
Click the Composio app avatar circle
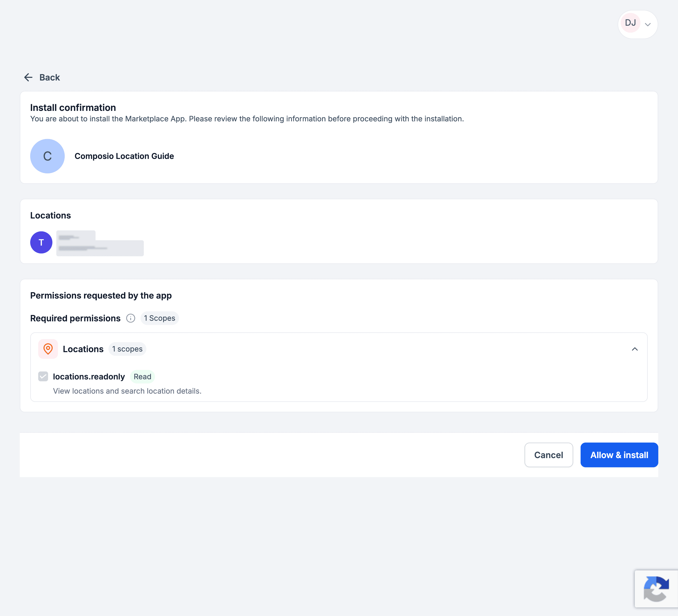[x=47, y=156]
